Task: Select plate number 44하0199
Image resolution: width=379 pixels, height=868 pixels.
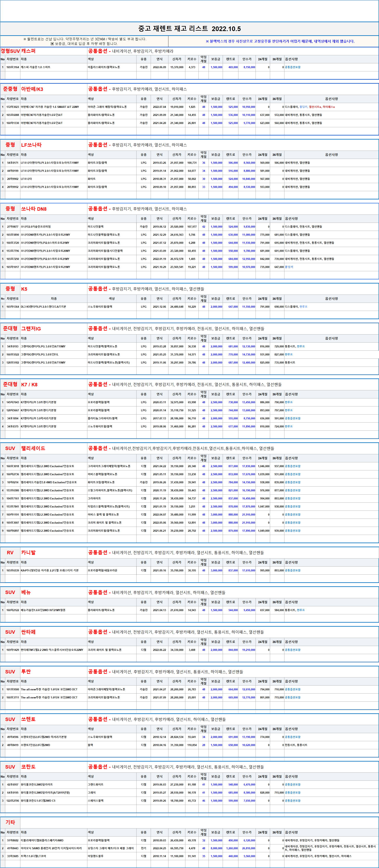Action: pyautogui.click(x=13, y=171)
